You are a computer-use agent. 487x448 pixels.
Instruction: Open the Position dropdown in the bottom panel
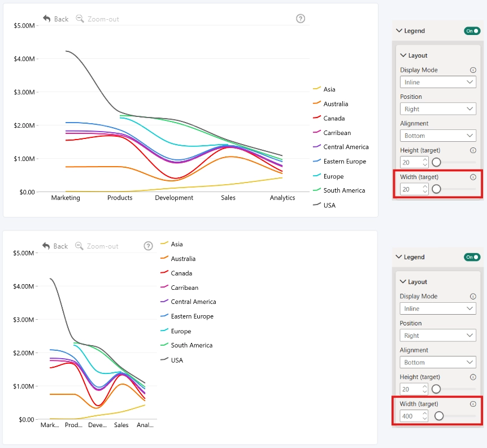tap(438, 336)
